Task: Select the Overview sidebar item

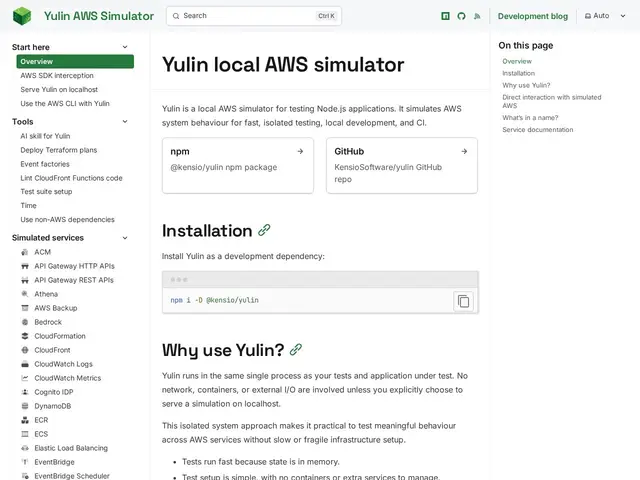Action: tap(75, 62)
